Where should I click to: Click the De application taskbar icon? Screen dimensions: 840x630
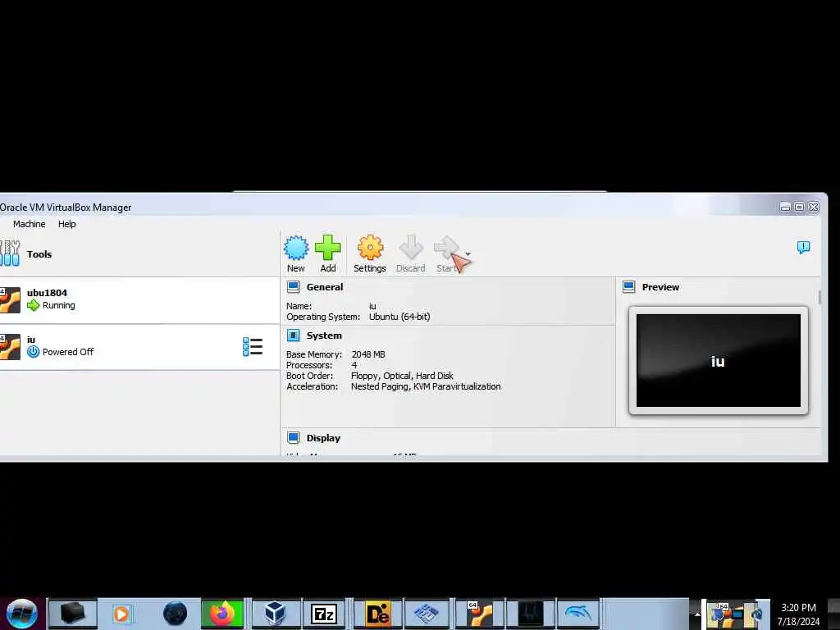377,614
